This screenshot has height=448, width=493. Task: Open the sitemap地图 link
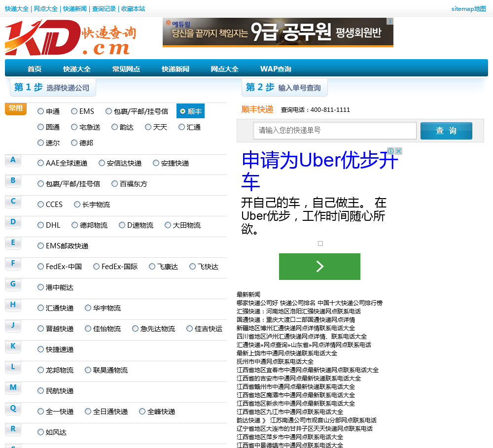(469, 9)
